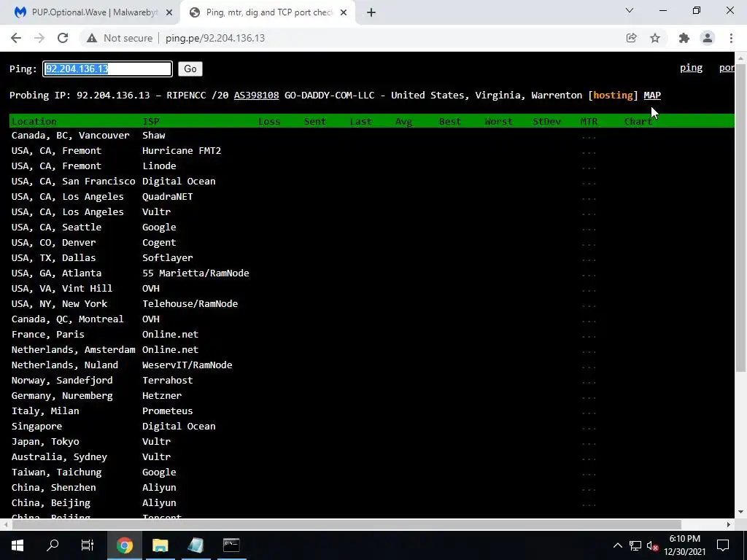Show hidden system tray icons
Viewport: 747px width, 560px height.
(617, 545)
